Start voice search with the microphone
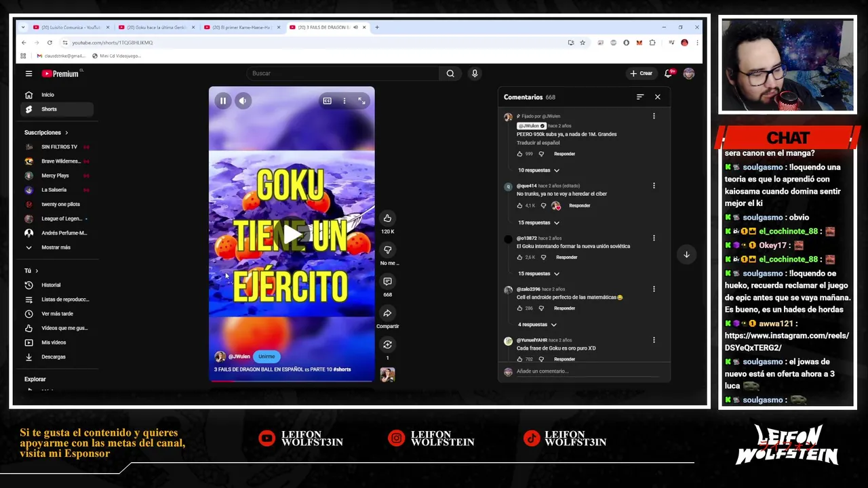 pos(475,73)
